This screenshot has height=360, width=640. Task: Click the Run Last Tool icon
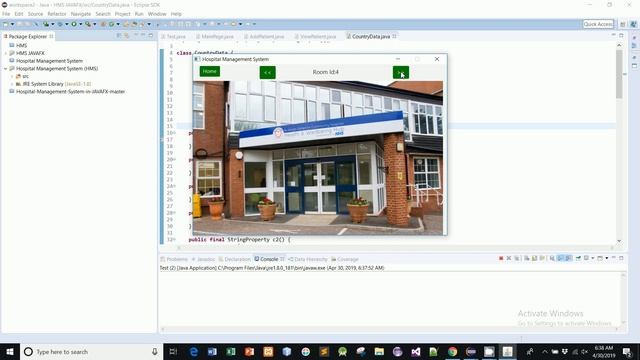pyautogui.click(x=88, y=24)
